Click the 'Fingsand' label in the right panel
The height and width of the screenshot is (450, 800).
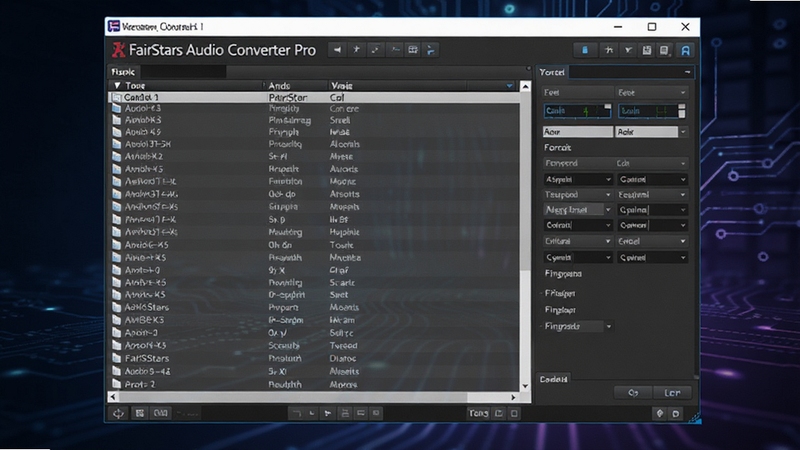coord(563,274)
